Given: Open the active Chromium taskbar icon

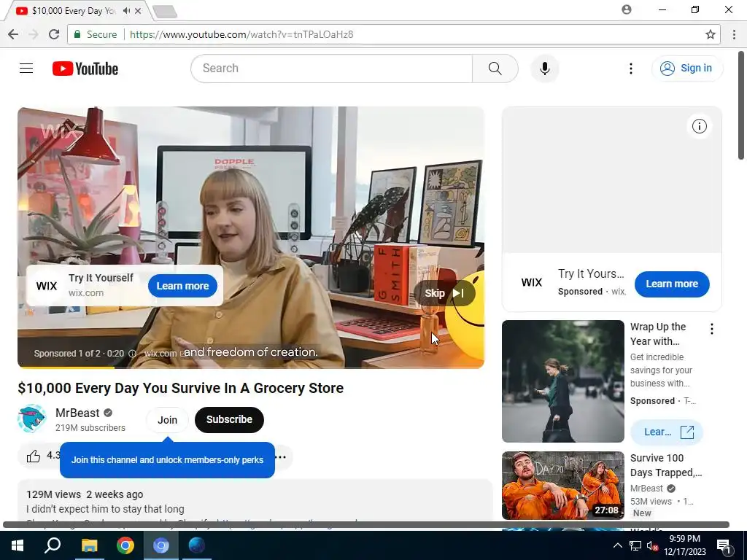Looking at the screenshot, I should pyautogui.click(x=161, y=545).
